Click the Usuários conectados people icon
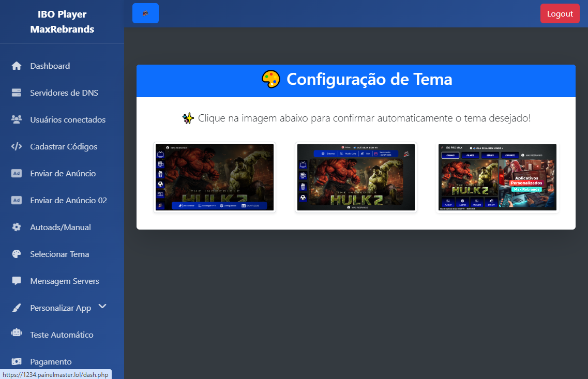 17,119
